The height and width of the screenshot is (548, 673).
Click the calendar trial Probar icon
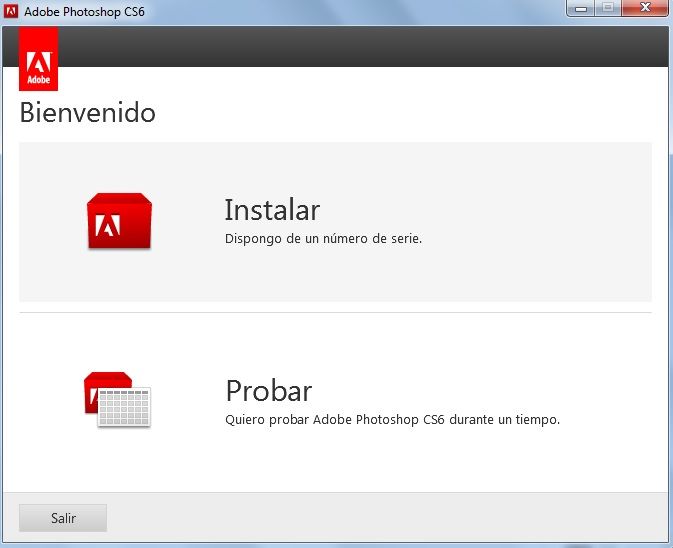(x=117, y=399)
